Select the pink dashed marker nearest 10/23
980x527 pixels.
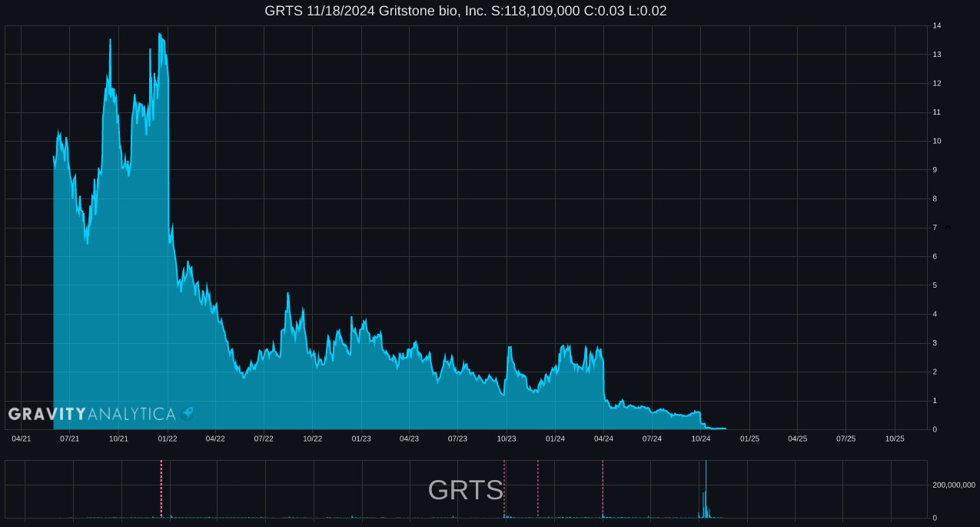504,489
